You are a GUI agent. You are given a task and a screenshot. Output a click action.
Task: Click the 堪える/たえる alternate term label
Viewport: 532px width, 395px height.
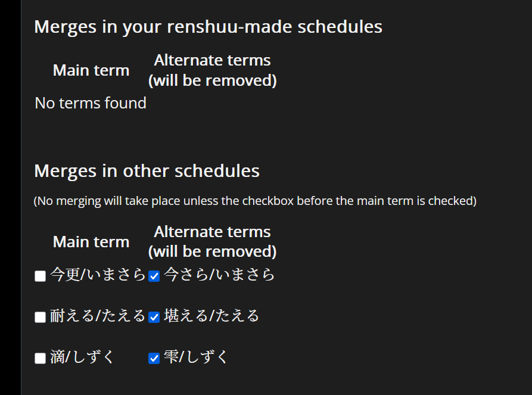tap(211, 316)
